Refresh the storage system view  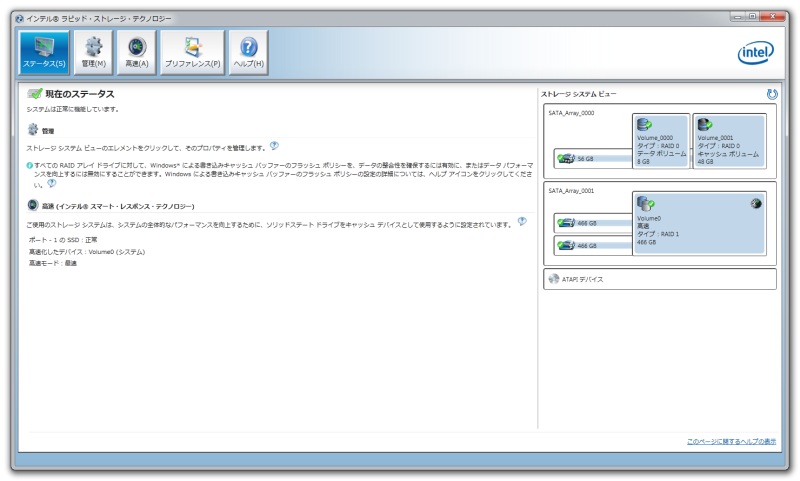tap(771, 94)
